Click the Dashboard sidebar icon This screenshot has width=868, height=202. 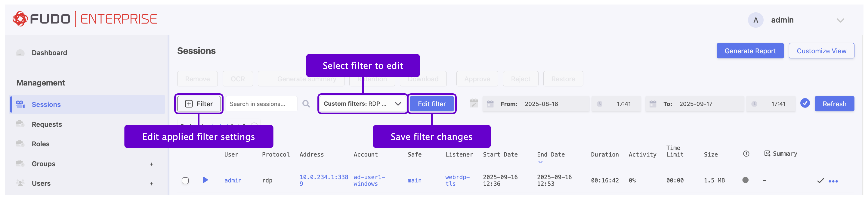pos(20,53)
